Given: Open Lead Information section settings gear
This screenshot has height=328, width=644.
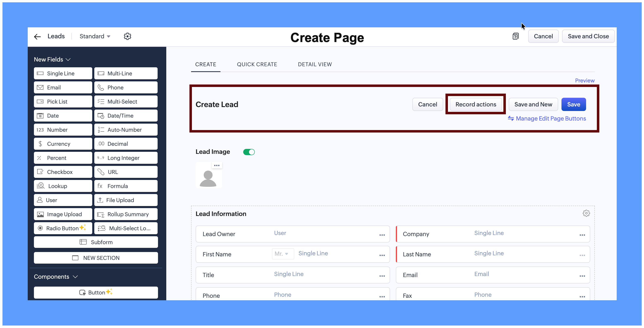Looking at the screenshot, I should (x=586, y=213).
